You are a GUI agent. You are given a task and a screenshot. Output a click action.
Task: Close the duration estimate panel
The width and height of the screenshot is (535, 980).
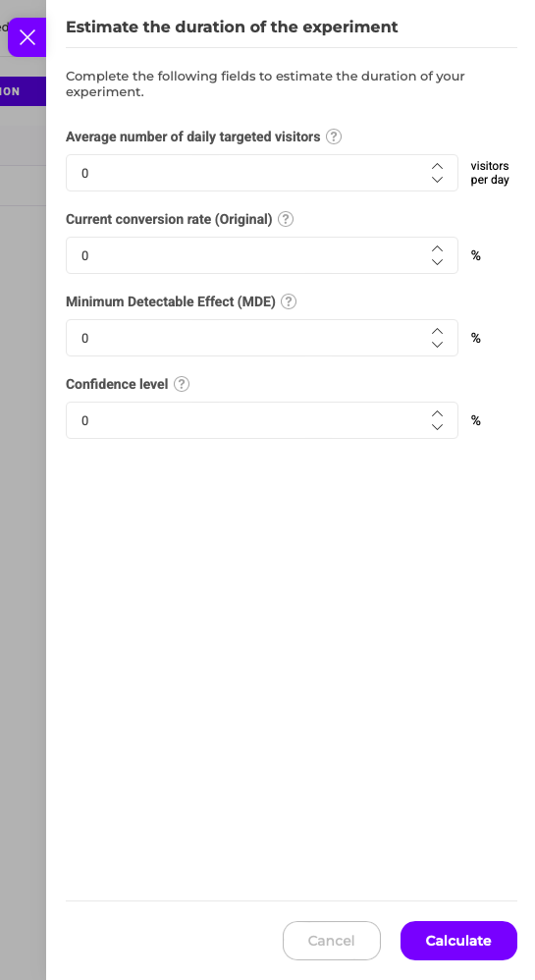(27, 37)
